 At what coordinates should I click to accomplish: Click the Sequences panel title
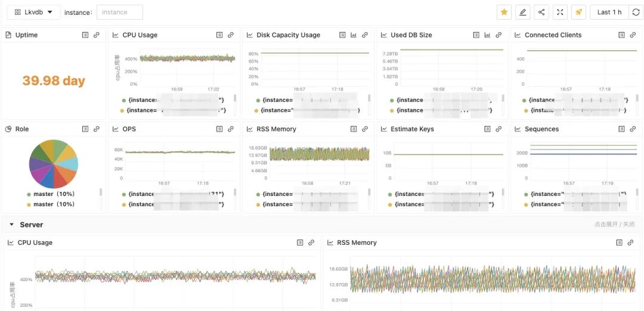[x=541, y=129]
